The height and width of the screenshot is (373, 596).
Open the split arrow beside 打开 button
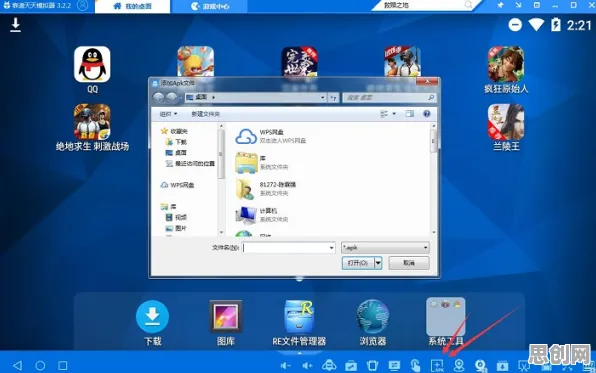(x=378, y=263)
